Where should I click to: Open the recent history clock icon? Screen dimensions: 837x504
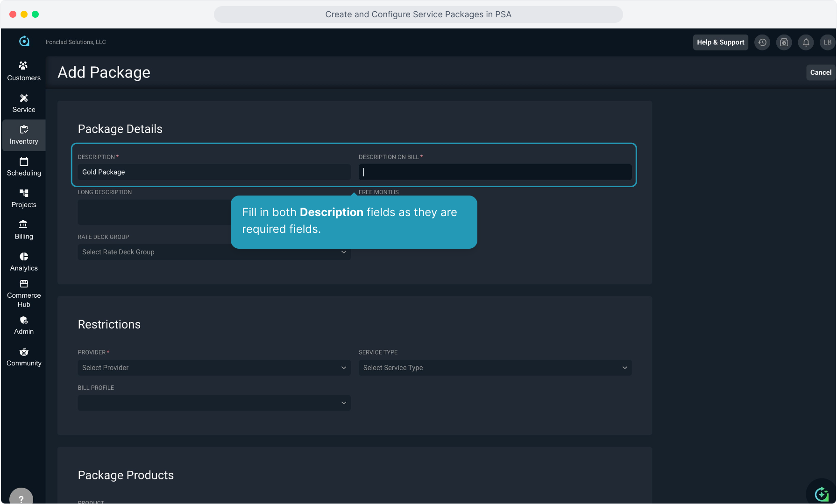[762, 42]
